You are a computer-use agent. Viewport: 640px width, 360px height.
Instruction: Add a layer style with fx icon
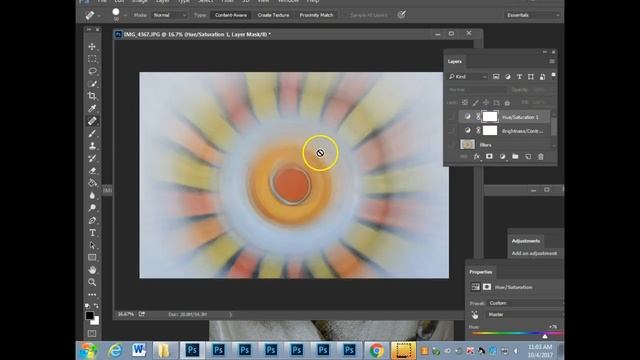[476, 157]
